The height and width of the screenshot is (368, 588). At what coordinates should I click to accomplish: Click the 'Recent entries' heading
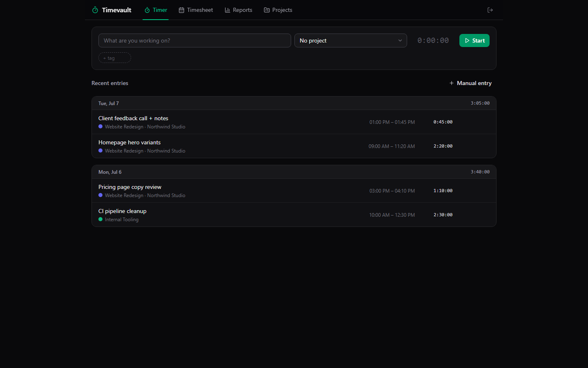click(x=110, y=83)
